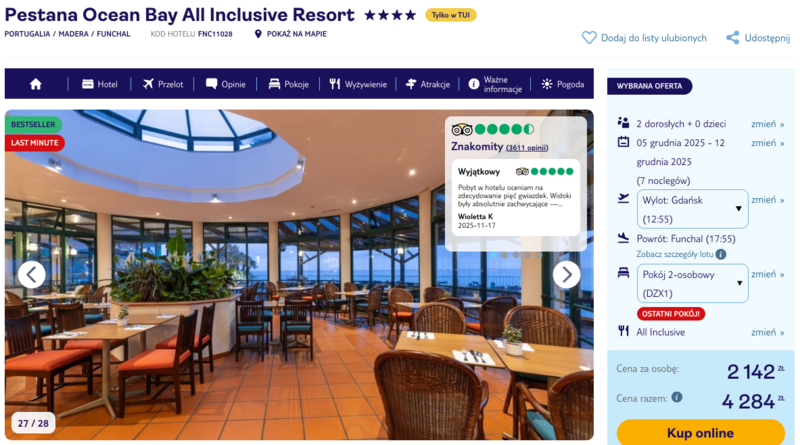
Task: Open Ważne informacje tab
Action: (495, 84)
